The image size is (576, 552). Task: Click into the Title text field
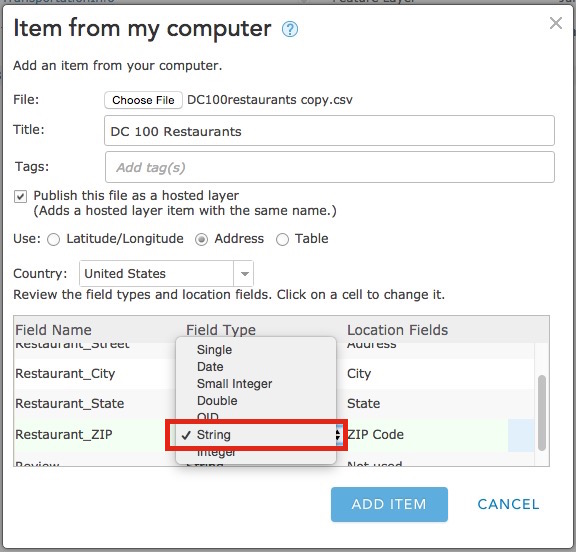pyautogui.click(x=330, y=131)
